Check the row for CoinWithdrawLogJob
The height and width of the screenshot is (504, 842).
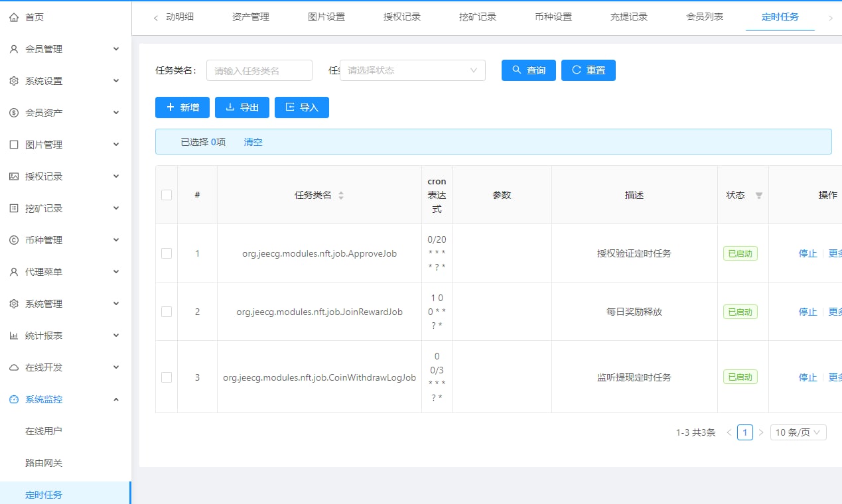167,377
